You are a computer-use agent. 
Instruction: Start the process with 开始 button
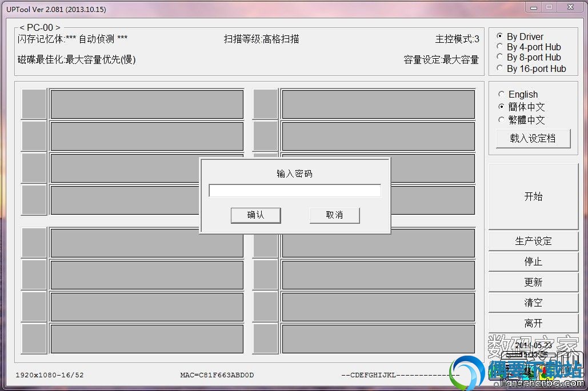click(x=533, y=196)
